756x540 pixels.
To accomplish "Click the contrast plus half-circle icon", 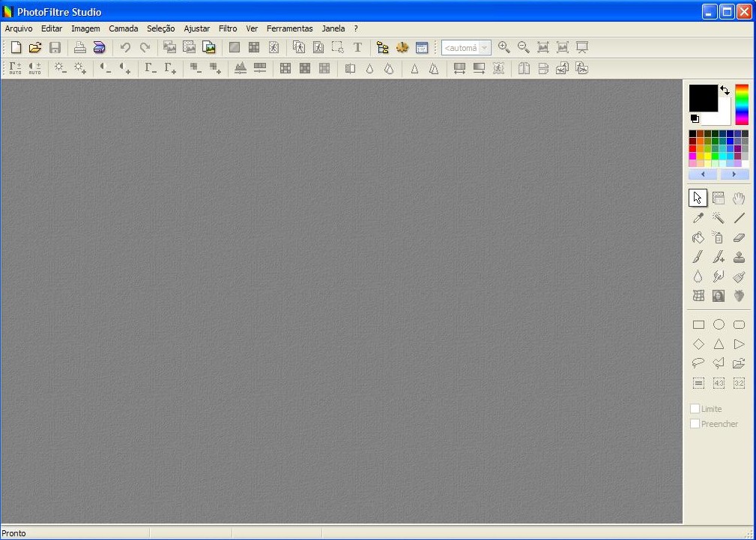I will coord(125,68).
